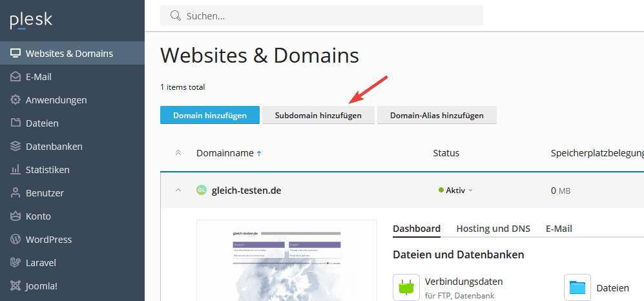
Task: Open Laravel in sidebar
Action: click(72, 262)
